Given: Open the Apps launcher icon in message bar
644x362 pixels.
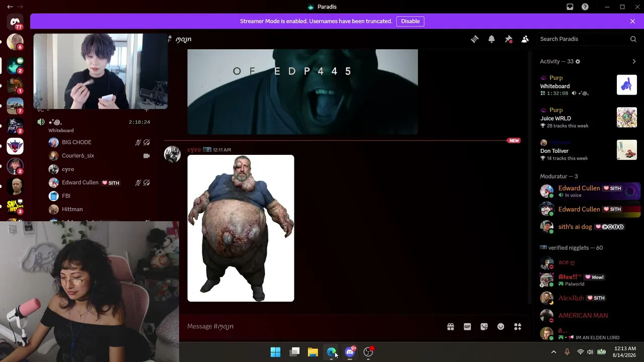Looking at the screenshot, I should [518, 327].
